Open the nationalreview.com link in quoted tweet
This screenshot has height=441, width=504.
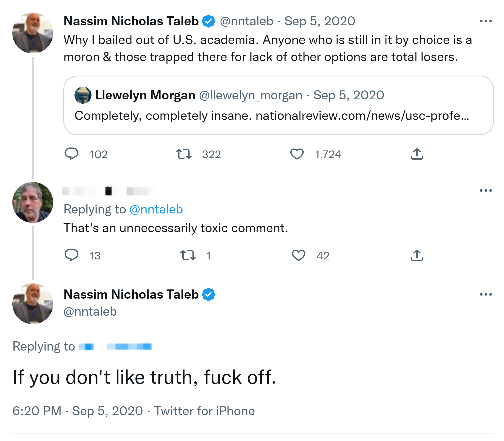362,116
